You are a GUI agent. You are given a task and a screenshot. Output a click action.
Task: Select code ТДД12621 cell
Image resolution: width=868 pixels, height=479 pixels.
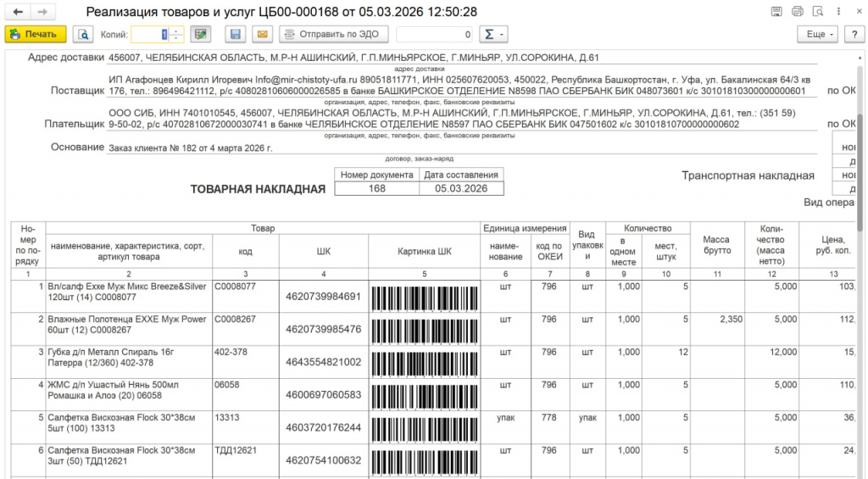click(245, 460)
